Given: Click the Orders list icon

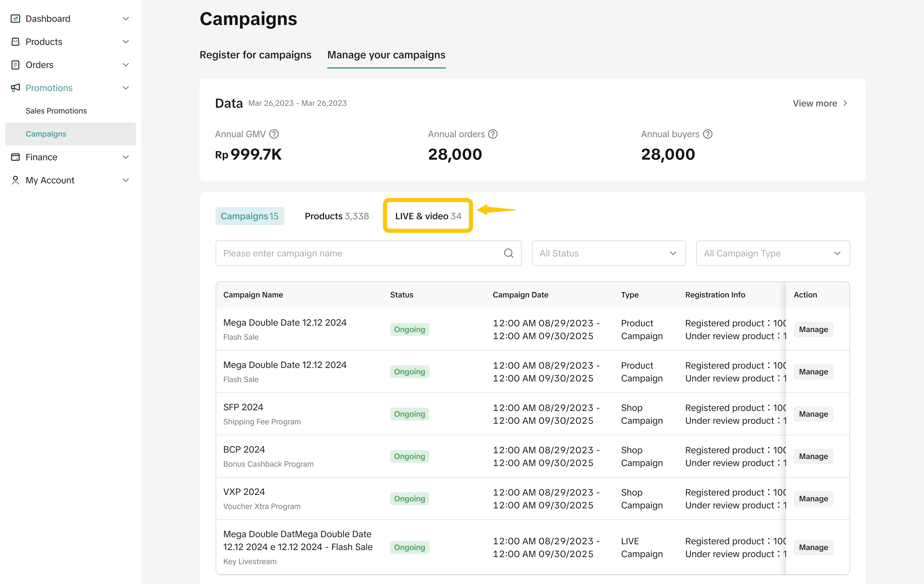Looking at the screenshot, I should (x=15, y=65).
